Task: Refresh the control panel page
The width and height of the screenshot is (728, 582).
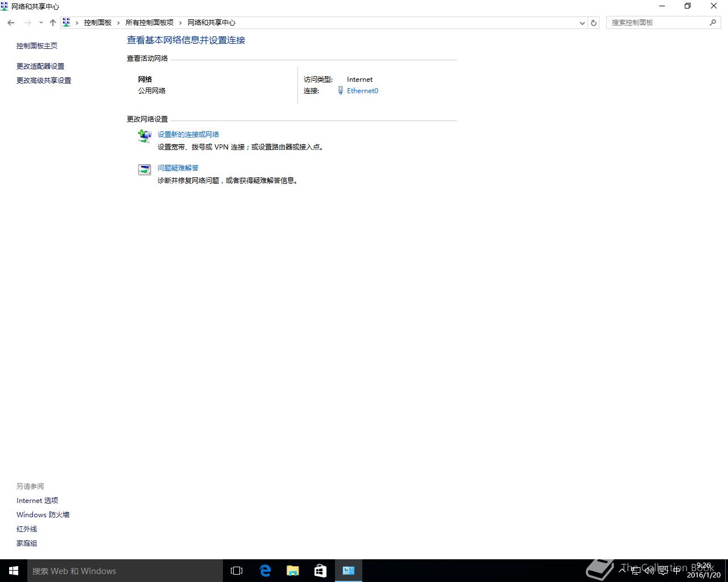Action: [594, 23]
